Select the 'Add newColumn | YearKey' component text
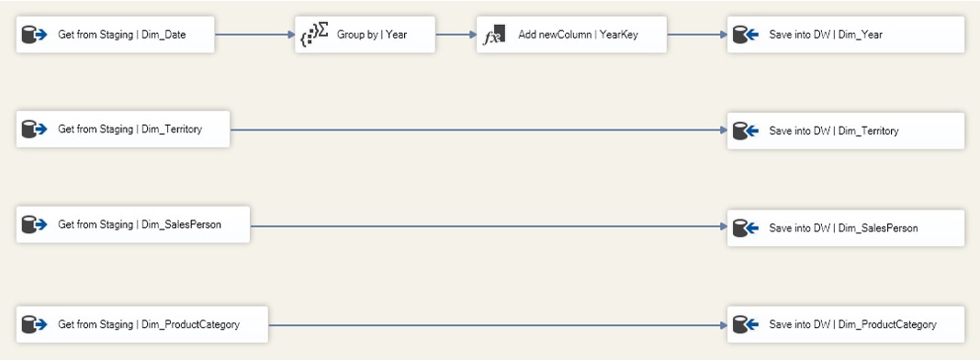 (x=578, y=35)
